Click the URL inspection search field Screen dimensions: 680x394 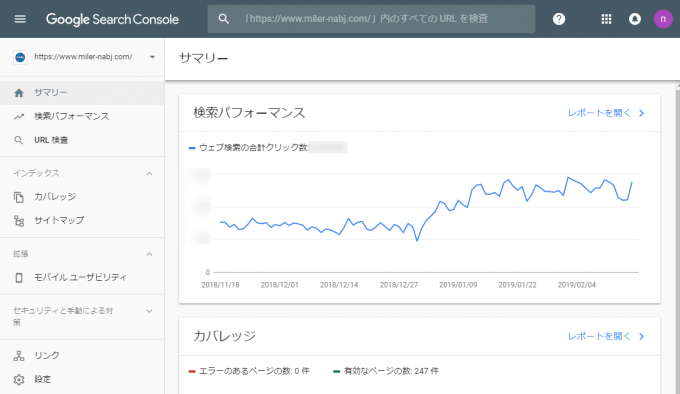pos(371,19)
